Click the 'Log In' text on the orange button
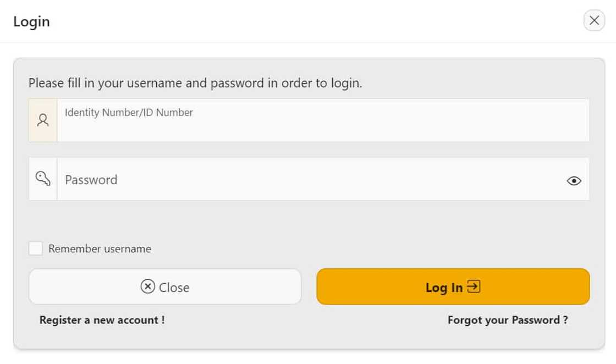The image size is (616, 364). pyautogui.click(x=444, y=288)
